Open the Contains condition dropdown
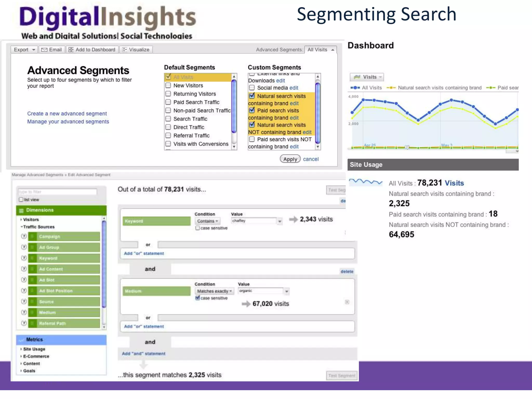The image size is (532, 399). point(208,221)
